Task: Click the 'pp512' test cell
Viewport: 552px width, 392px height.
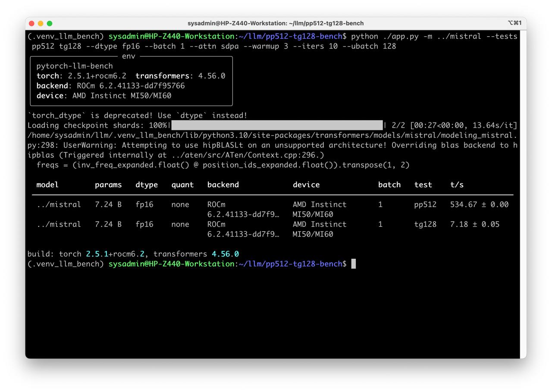Action: [x=425, y=204]
